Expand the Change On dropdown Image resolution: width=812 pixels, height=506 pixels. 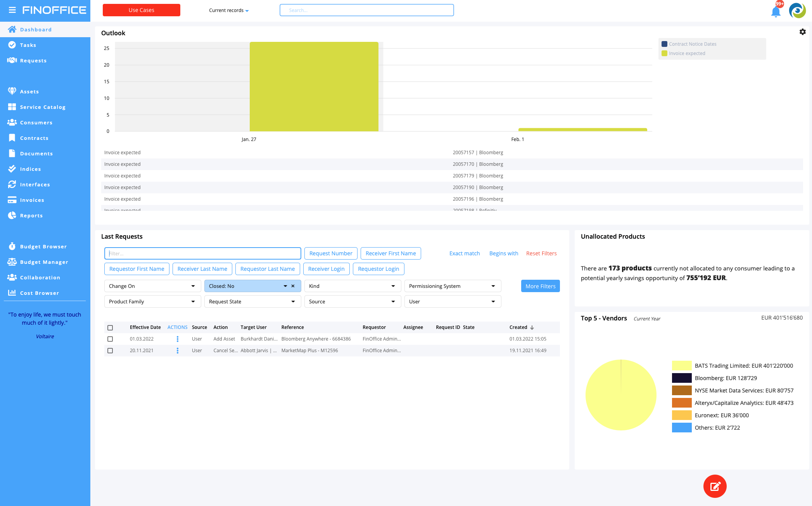(x=153, y=286)
